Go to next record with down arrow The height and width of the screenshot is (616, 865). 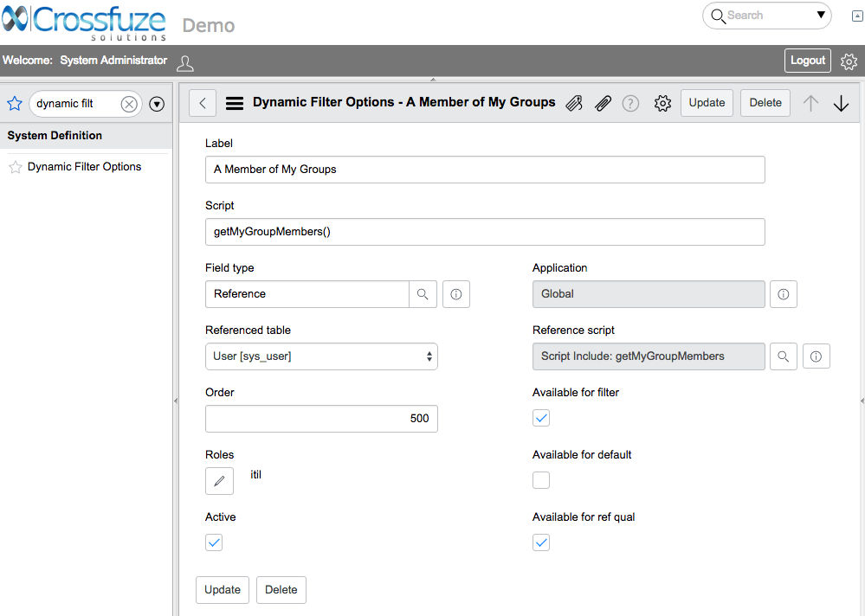pos(841,104)
